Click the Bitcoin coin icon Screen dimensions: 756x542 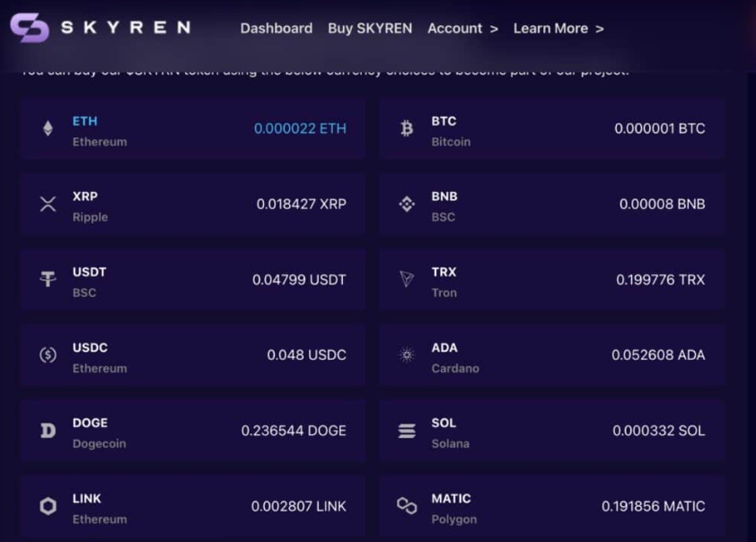[407, 128]
